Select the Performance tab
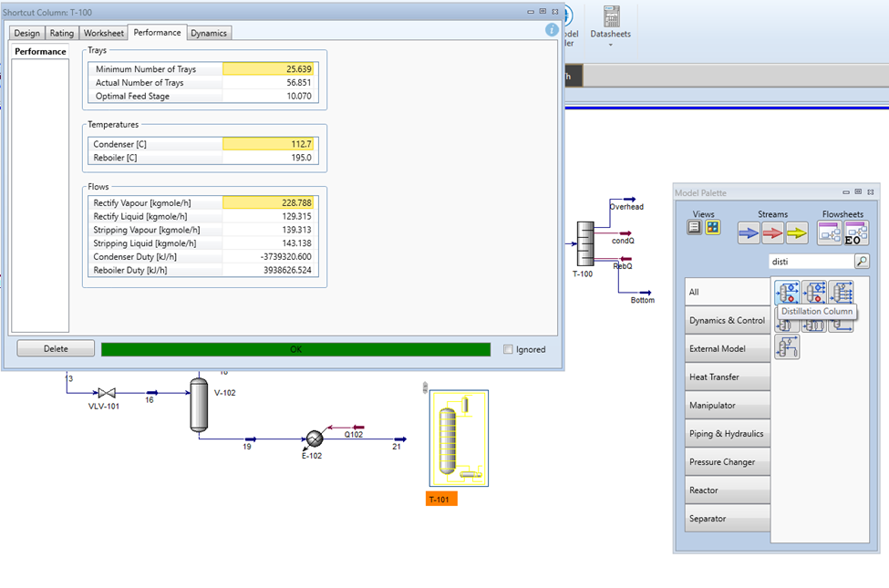 tap(157, 32)
